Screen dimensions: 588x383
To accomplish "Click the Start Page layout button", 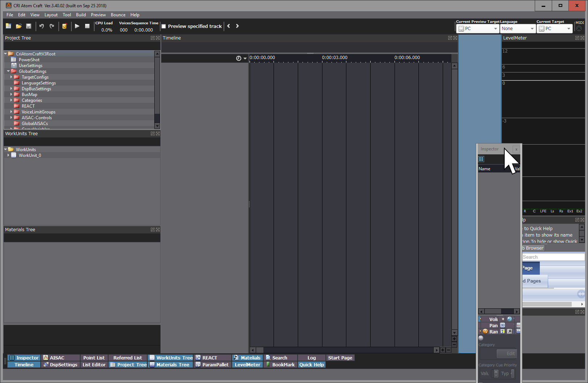I will point(340,358).
